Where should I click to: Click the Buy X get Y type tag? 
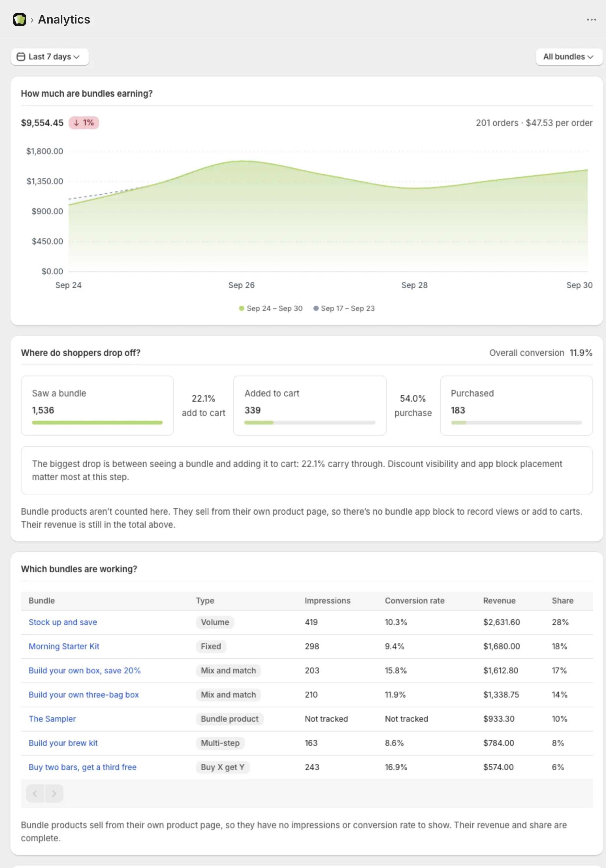pyautogui.click(x=223, y=767)
